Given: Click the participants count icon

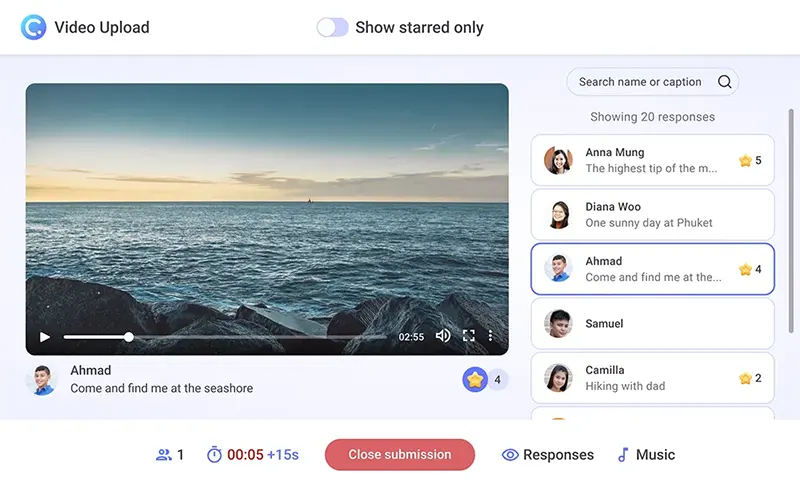Looking at the screenshot, I should (164, 455).
